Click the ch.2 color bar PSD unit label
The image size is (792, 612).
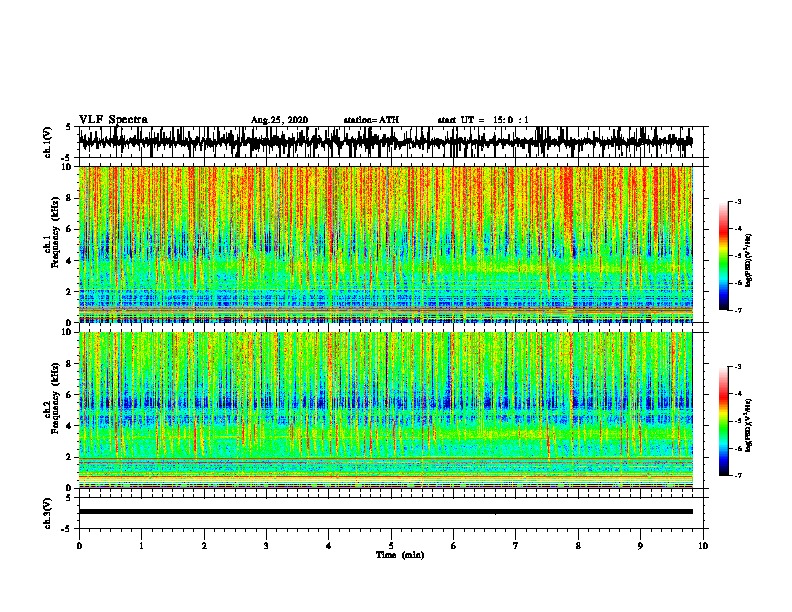click(x=749, y=425)
